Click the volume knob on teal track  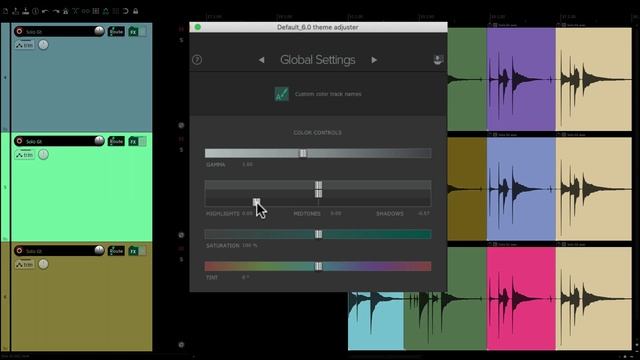coord(99,31)
